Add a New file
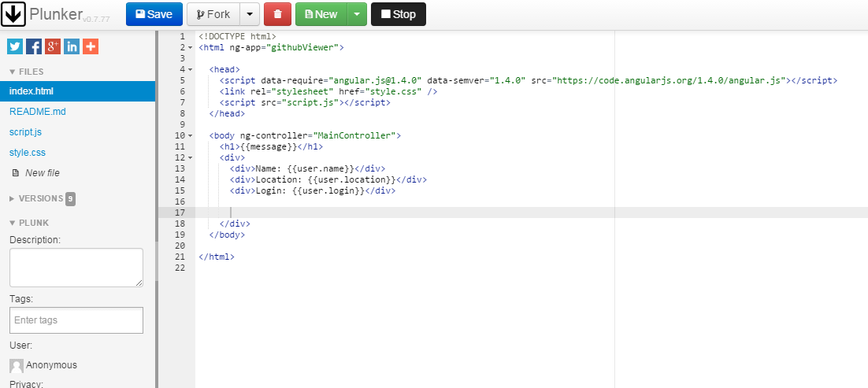This screenshot has height=388, width=868. pyautogui.click(x=36, y=173)
